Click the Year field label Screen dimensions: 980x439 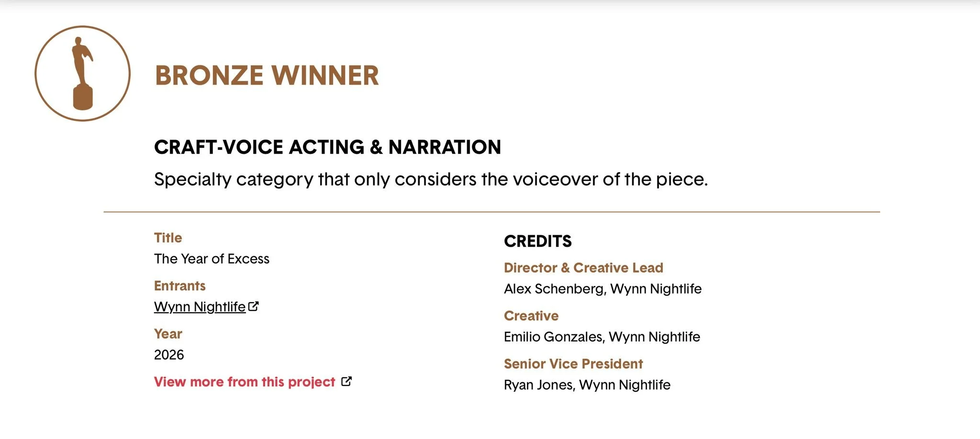pos(168,334)
